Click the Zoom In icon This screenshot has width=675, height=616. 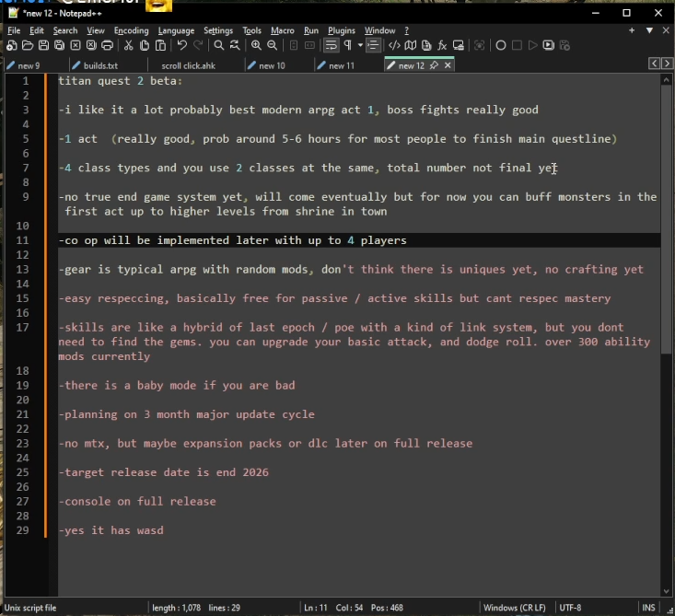[256, 45]
